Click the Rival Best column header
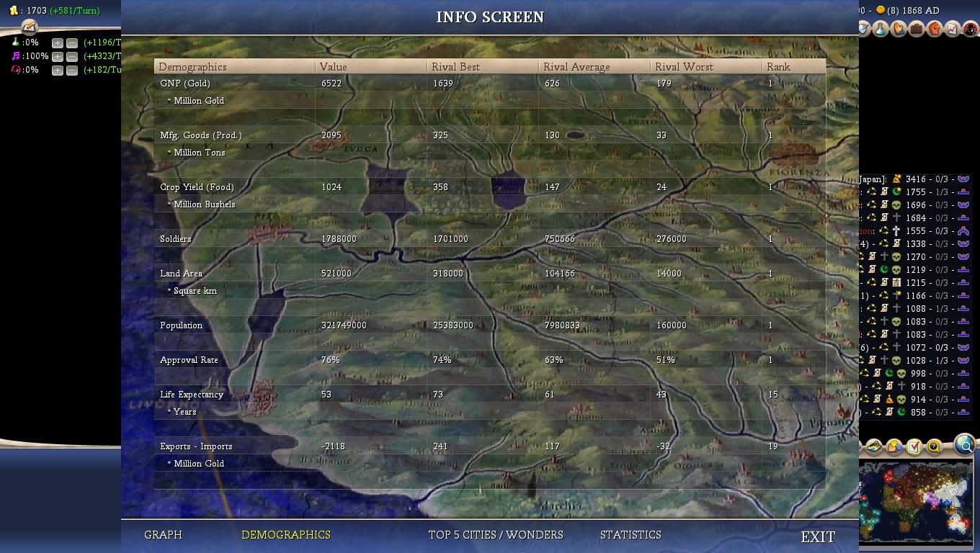 coord(483,67)
